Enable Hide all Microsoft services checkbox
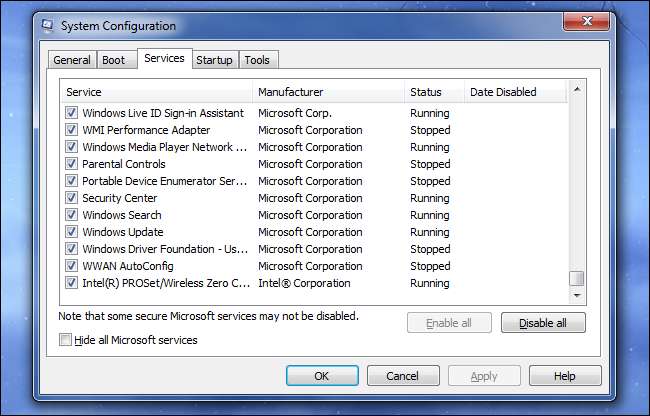This screenshot has width=650, height=416. pos(66,340)
